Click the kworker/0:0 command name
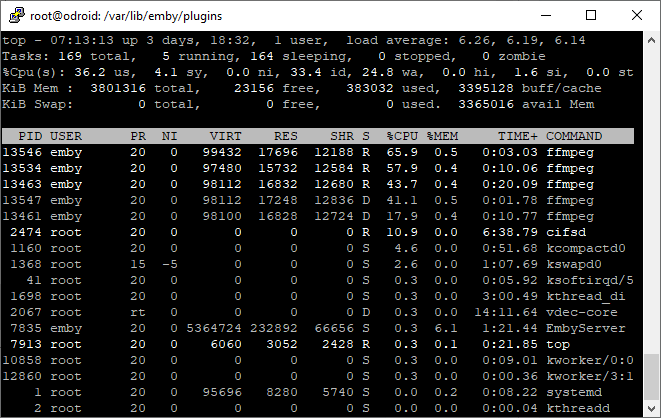This screenshot has width=661, height=418. click(x=590, y=360)
